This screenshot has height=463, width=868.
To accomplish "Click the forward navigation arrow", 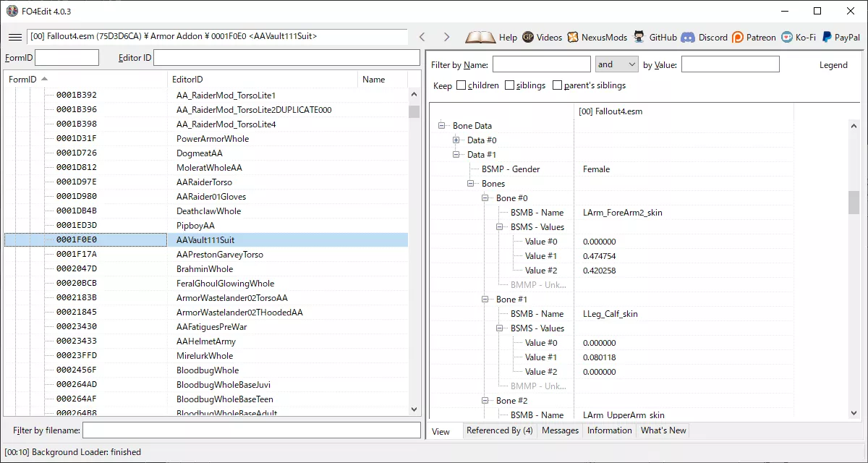I will point(446,37).
